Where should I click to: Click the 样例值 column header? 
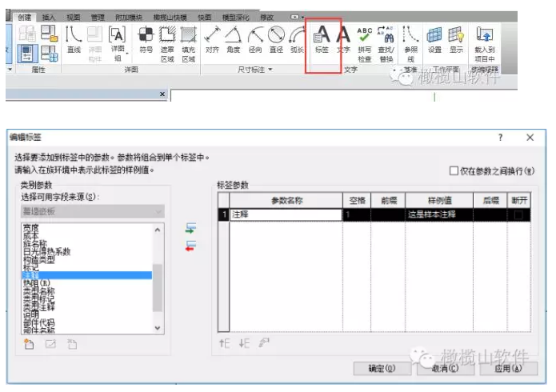click(x=439, y=201)
